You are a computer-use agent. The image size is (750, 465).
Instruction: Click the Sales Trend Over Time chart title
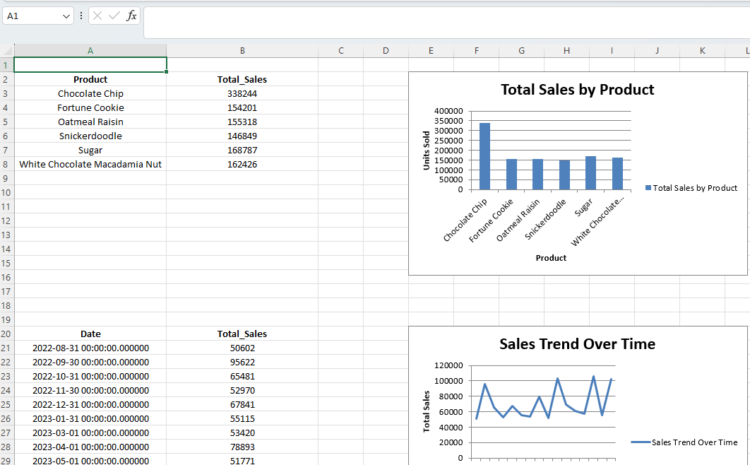[x=577, y=344]
